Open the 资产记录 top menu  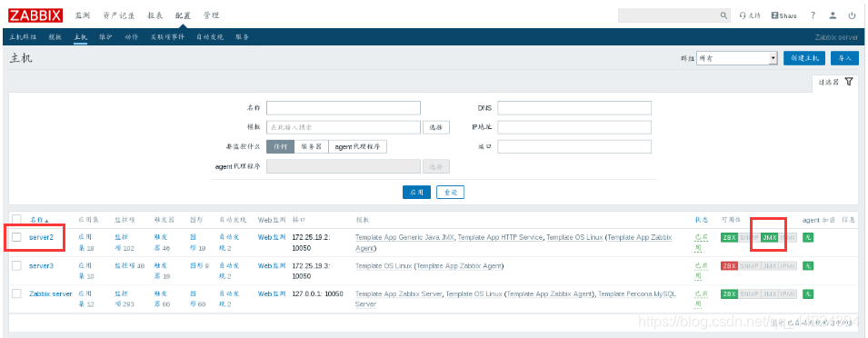point(118,15)
